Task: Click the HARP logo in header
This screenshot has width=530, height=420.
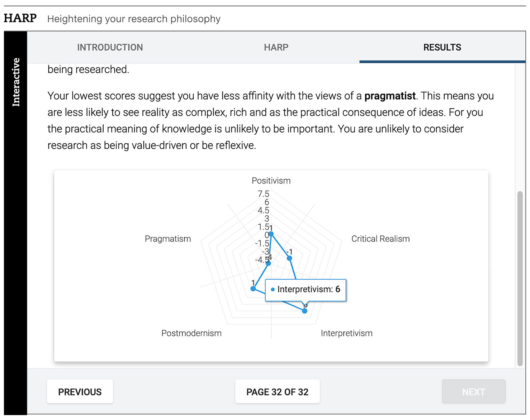Action: [x=20, y=18]
